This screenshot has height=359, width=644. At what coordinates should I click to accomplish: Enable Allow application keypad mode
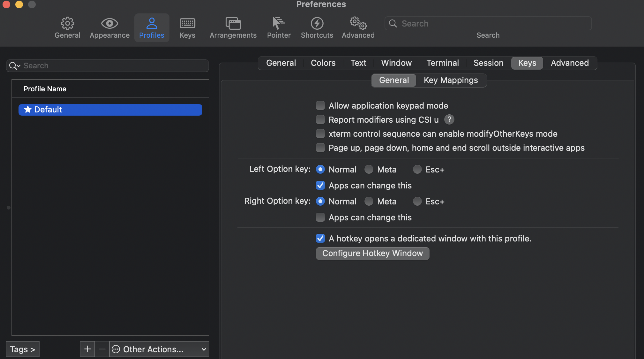coord(320,105)
